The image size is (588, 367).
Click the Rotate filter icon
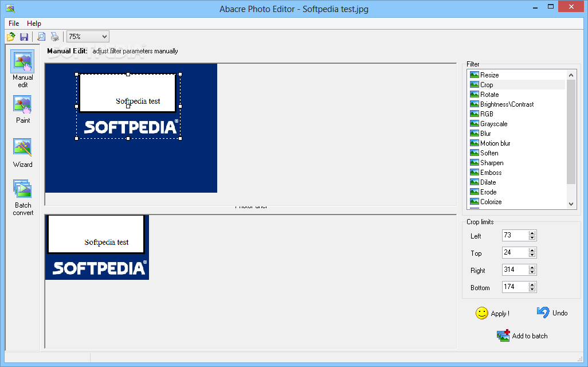point(475,94)
